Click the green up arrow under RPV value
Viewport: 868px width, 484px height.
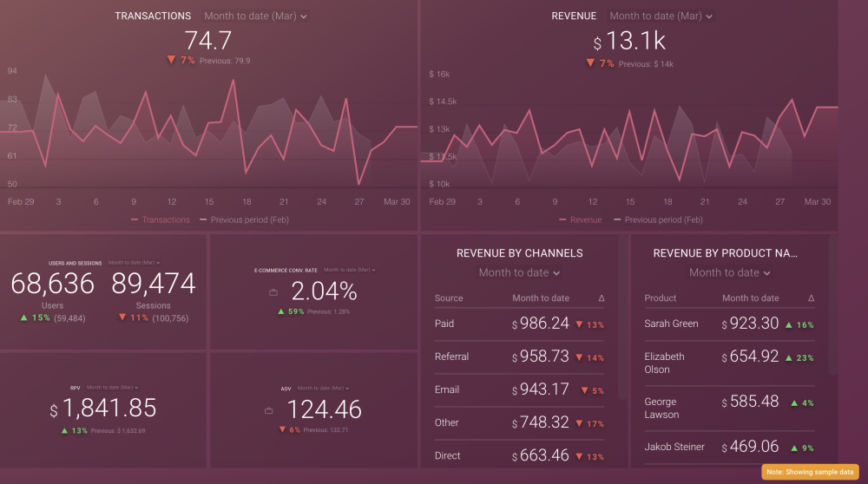pos(65,430)
